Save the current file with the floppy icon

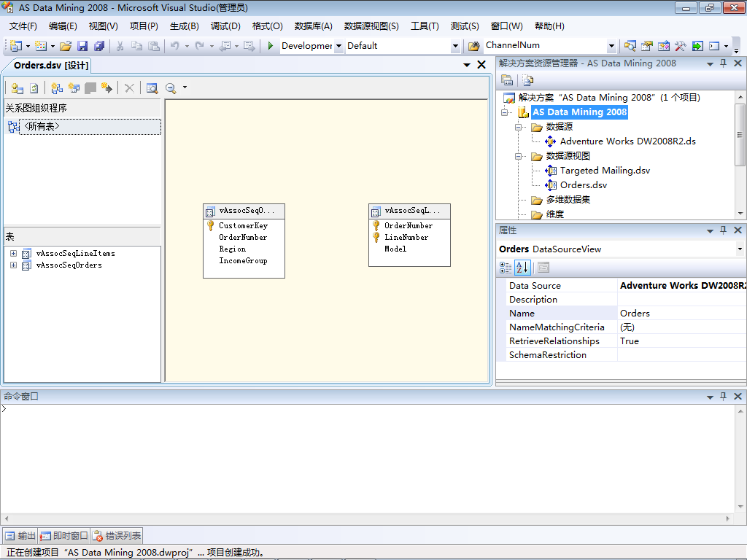(82, 46)
